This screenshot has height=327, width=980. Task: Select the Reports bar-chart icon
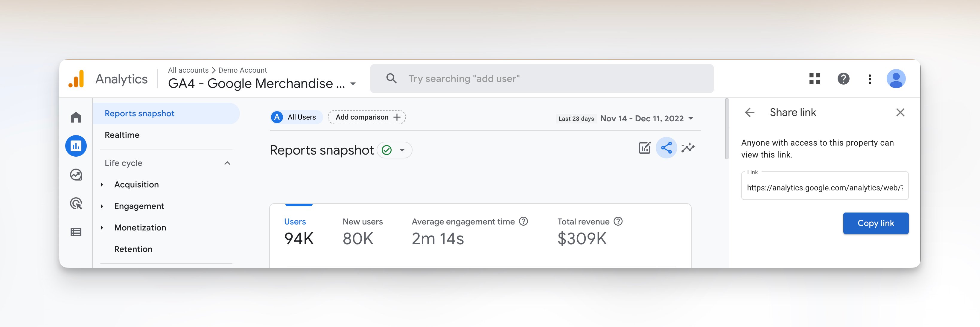(76, 146)
